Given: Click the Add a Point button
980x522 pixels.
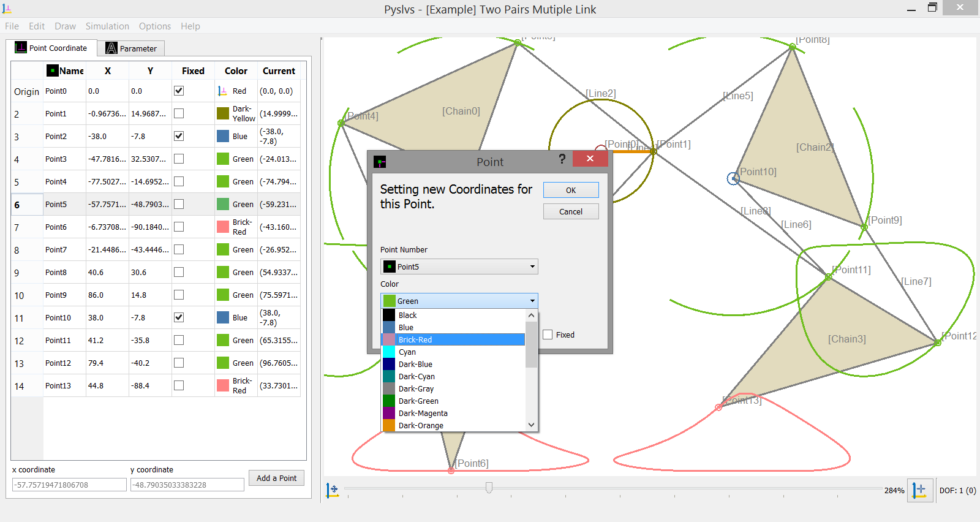Looking at the screenshot, I should 276,478.
